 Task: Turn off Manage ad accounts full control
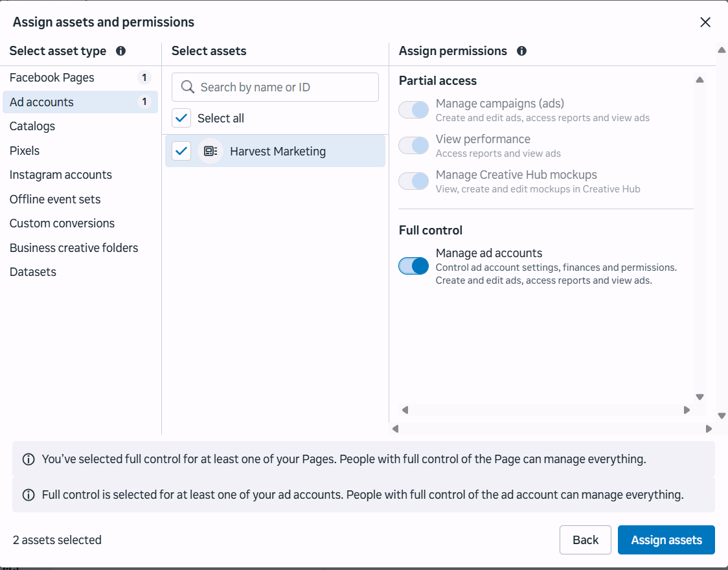pyautogui.click(x=413, y=266)
